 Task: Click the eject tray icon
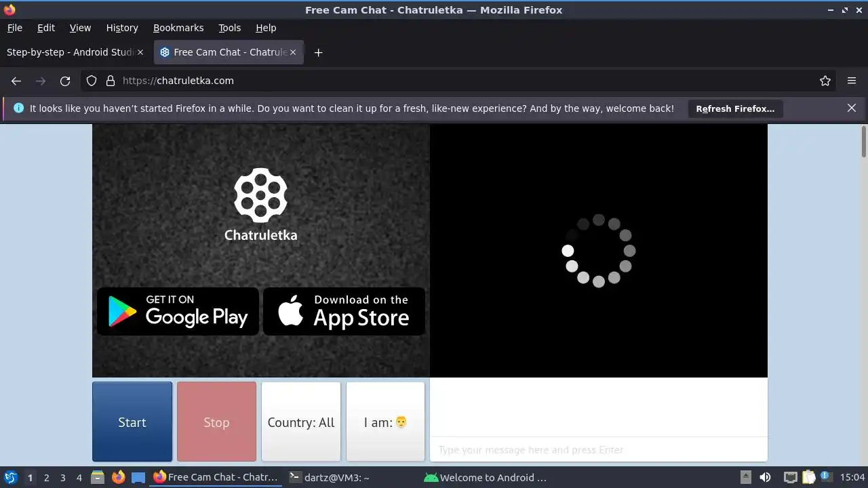(745, 477)
